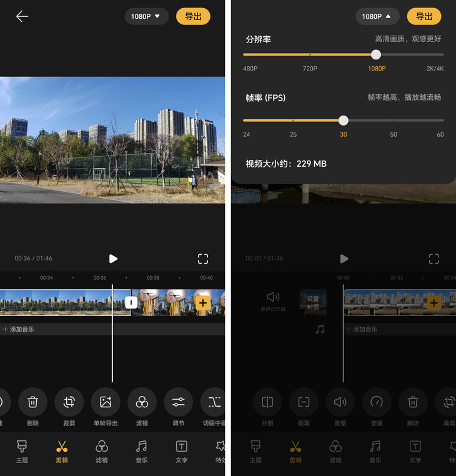456x476 pixels.
Task: Tap 添加音乐 on the right timeline
Action: click(362, 329)
